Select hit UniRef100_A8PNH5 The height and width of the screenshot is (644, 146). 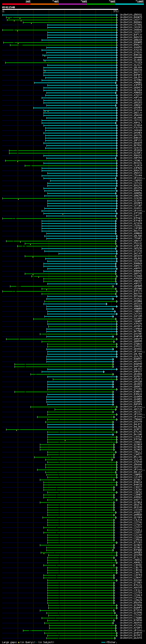point(131,286)
